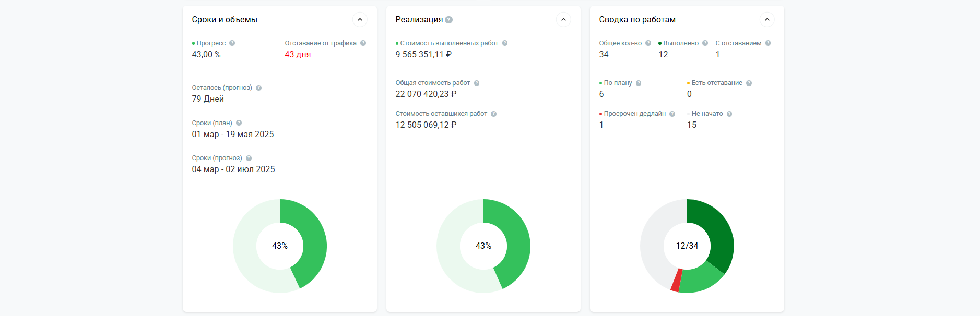Open help icon next to Выполнено
The height and width of the screenshot is (316, 980).
(705, 43)
